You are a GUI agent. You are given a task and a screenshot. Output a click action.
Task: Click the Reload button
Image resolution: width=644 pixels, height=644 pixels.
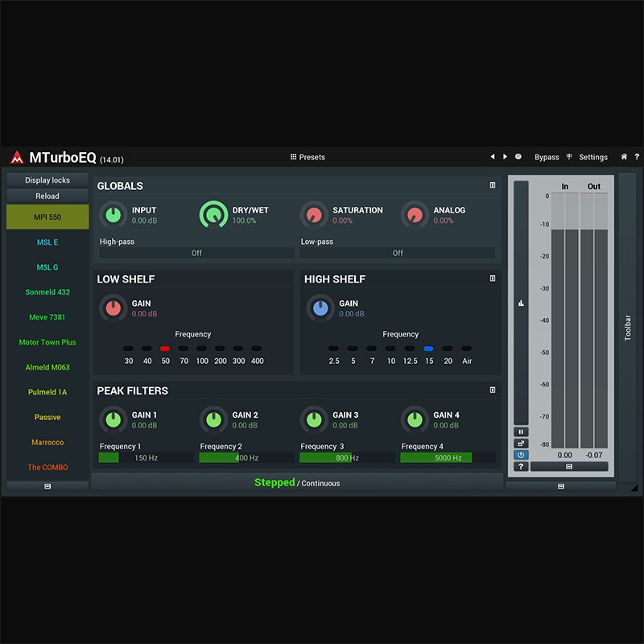pos(47,196)
